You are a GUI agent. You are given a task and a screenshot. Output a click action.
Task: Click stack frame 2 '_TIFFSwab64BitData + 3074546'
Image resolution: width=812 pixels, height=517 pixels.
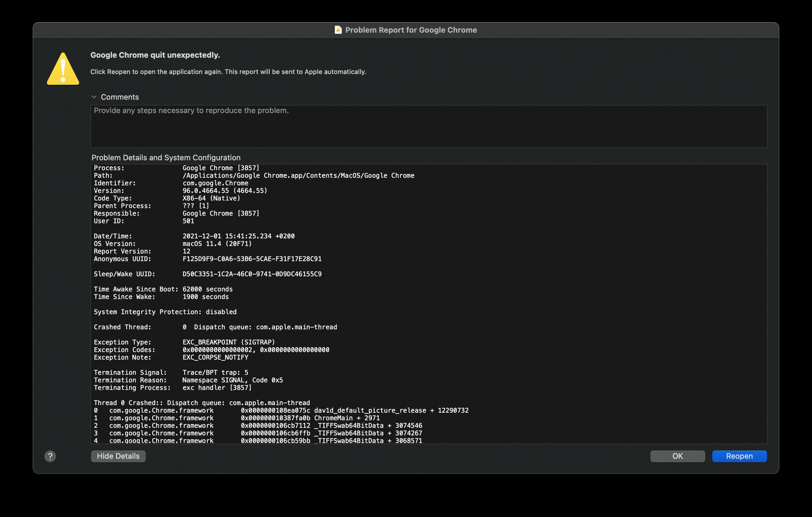(368, 426)
